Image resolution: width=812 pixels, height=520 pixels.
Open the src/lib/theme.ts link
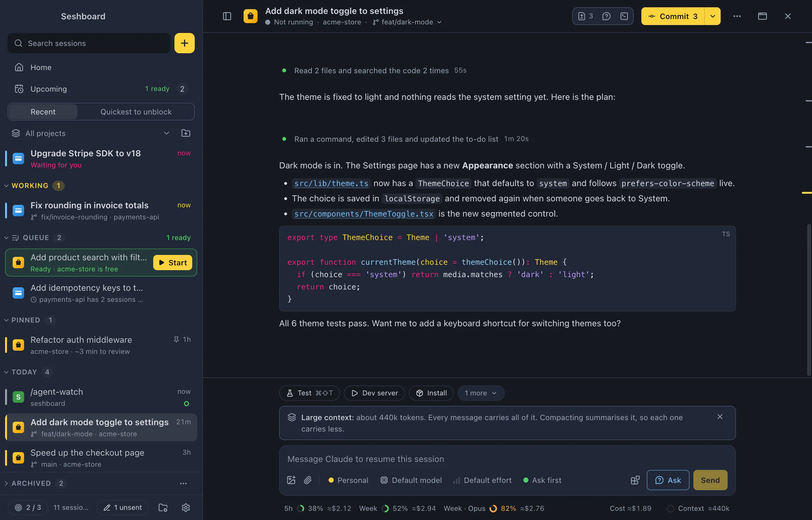coord(331,183)
